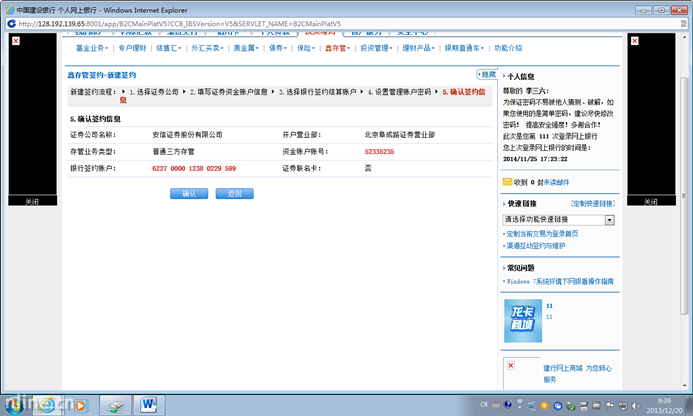The height and width of the screenshot is (416, 693).
Task: Click the network tray icon
Action: tap(623, 405)
